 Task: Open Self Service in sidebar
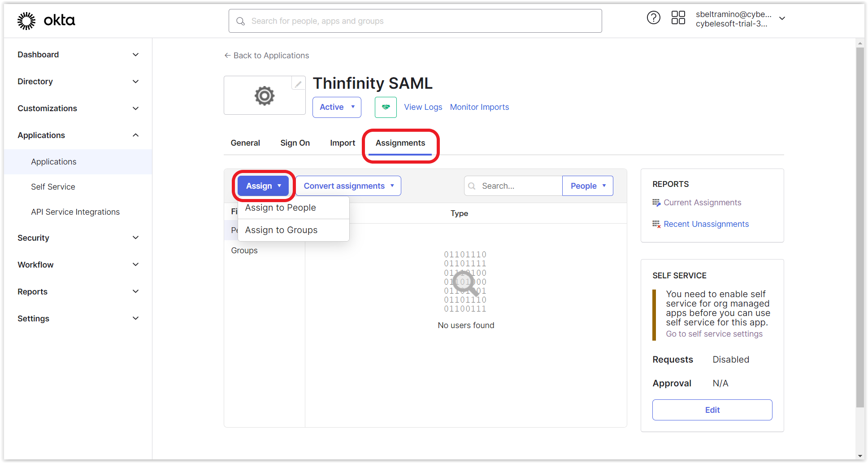coord(53,187)
